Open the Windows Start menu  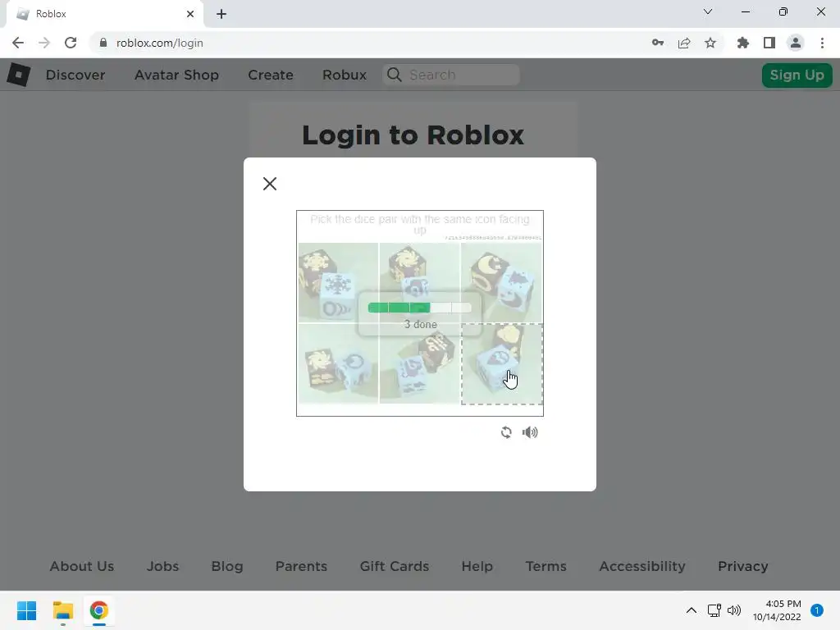26,610
